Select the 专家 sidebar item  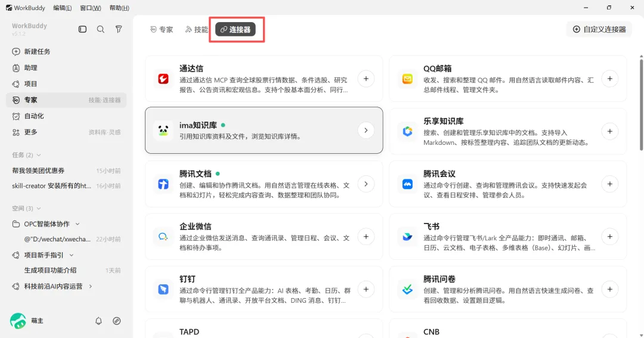click(x=66, y=100)
